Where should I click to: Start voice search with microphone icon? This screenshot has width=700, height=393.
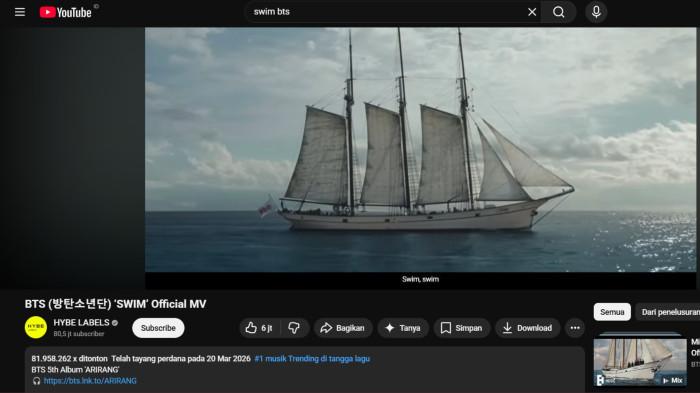click(x=596, y=12)
